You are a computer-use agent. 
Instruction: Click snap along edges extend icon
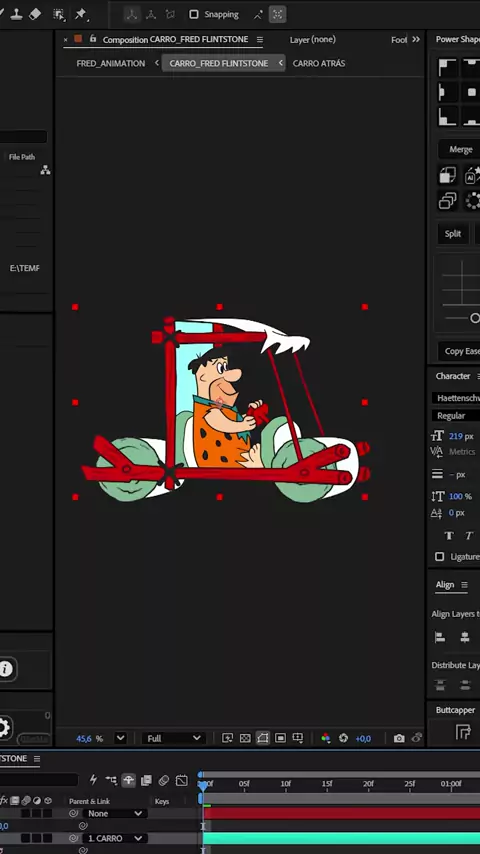click(258, 15)
